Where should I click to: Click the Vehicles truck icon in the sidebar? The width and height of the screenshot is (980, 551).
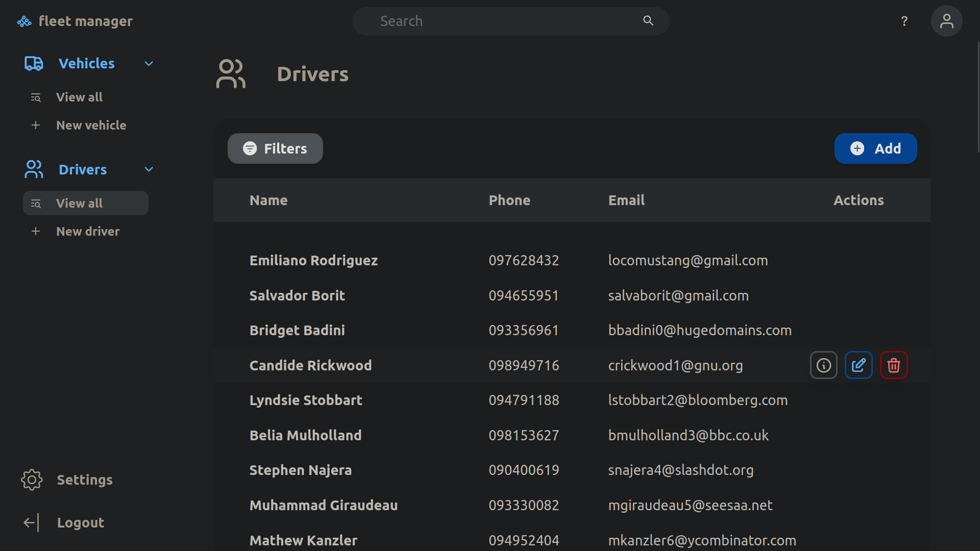(33, 63)
